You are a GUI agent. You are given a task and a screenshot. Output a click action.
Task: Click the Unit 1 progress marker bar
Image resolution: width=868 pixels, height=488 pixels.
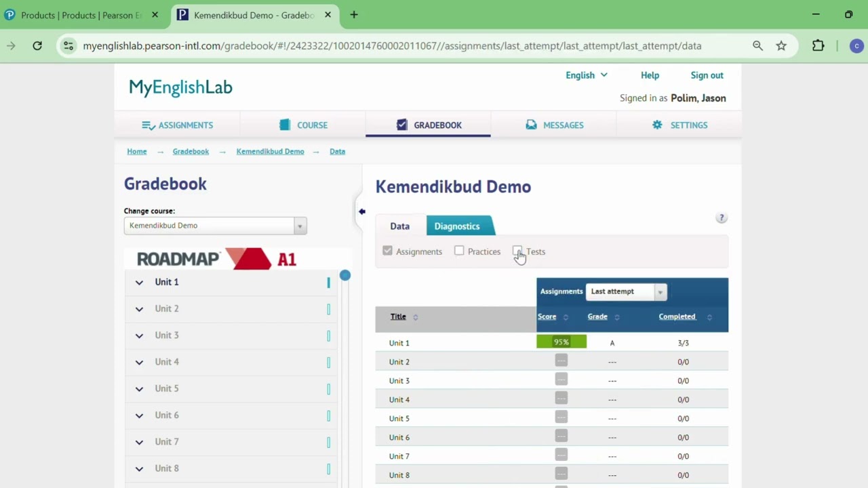[x=329, y=283]
